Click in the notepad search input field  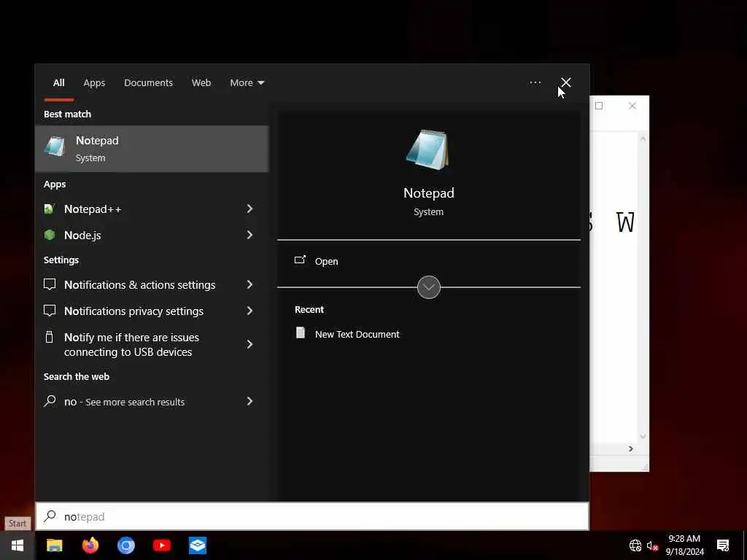[x=312, y=516]
